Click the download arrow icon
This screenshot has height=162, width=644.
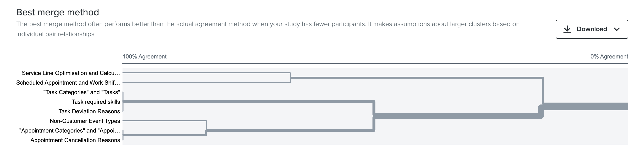click(x=567, y=29)
